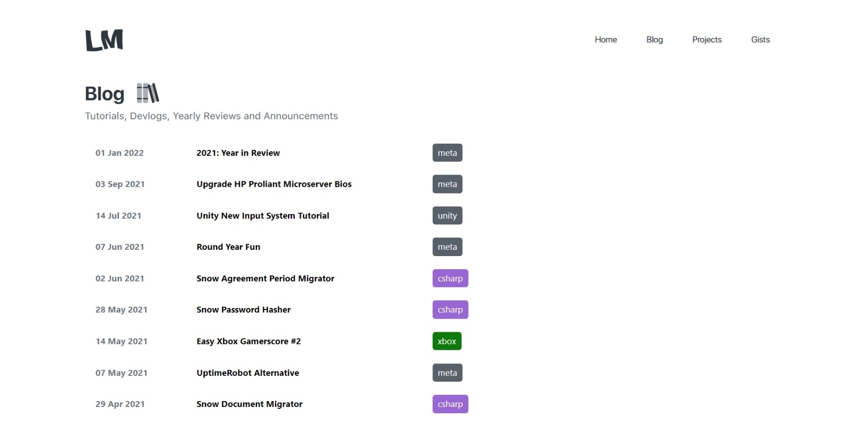Open the '2021: Year in Review' post
868x421 pixels.
pos(238,153)
